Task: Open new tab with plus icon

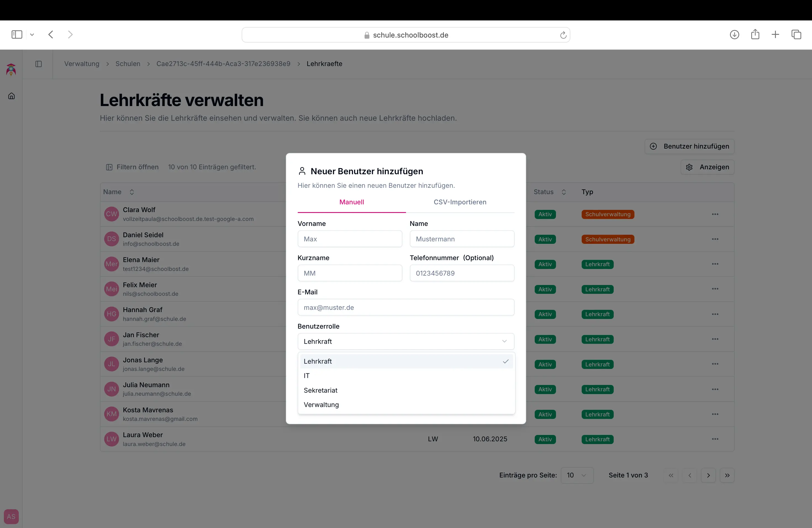Action: (x=775, y=35)
